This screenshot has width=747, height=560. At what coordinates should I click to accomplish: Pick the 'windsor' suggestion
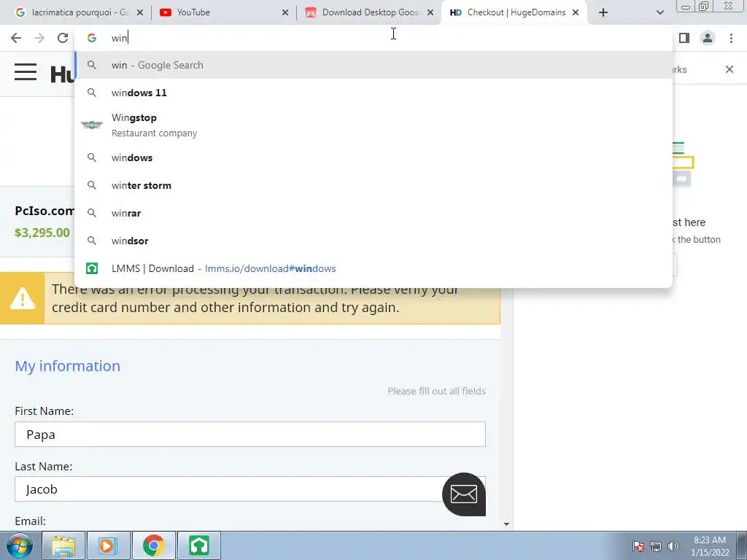(373, 241)
